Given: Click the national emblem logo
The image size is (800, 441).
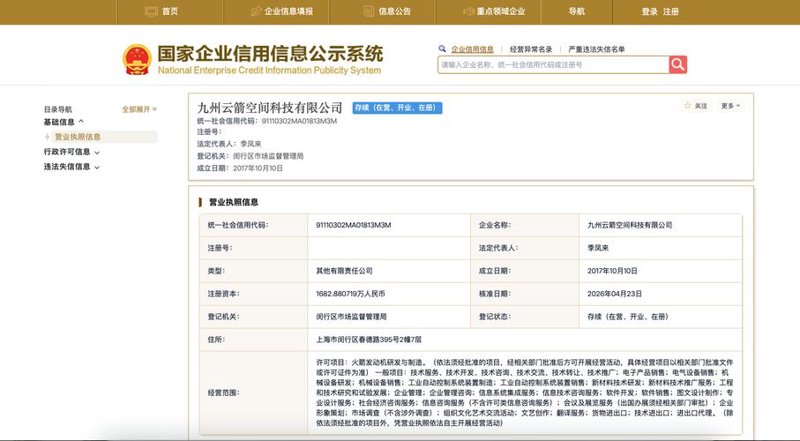Looking at the screenshot, I should click(x=137, y=59).
